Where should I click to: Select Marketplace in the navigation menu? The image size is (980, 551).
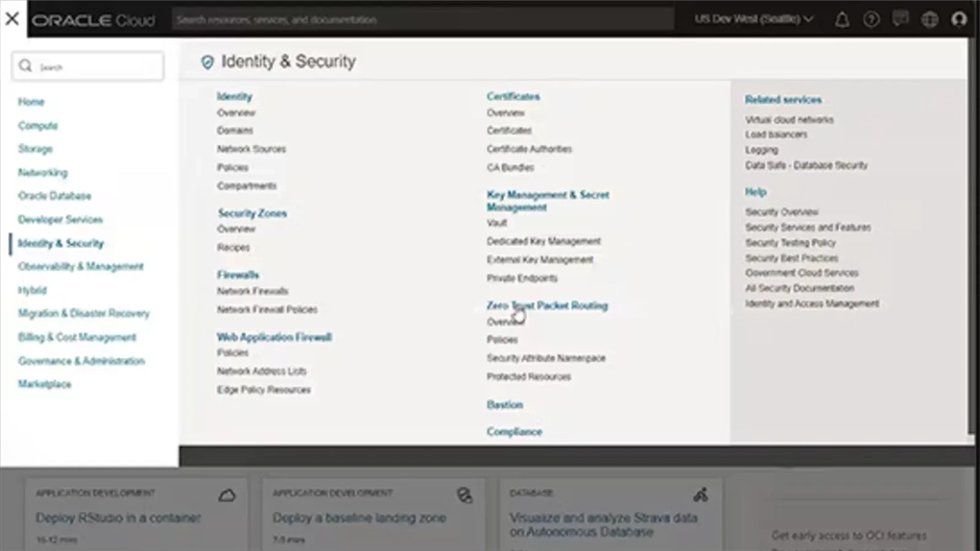45,384
